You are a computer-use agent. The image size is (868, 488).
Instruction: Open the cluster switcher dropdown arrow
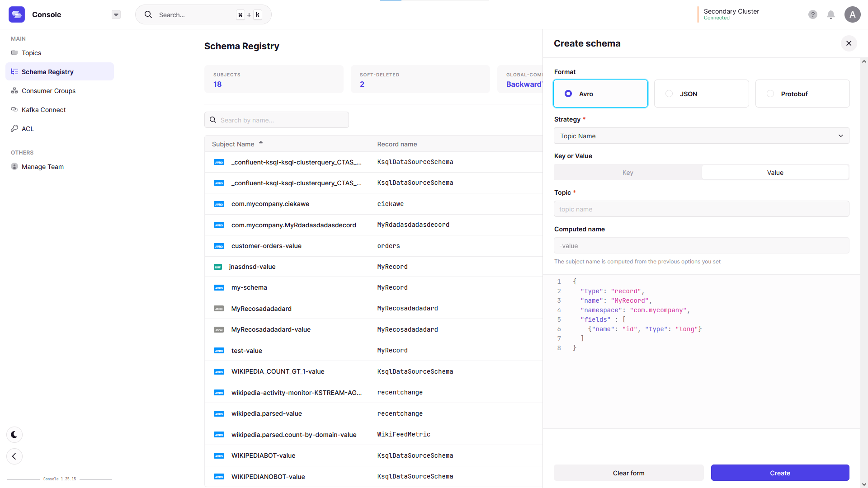pos(116,14)
